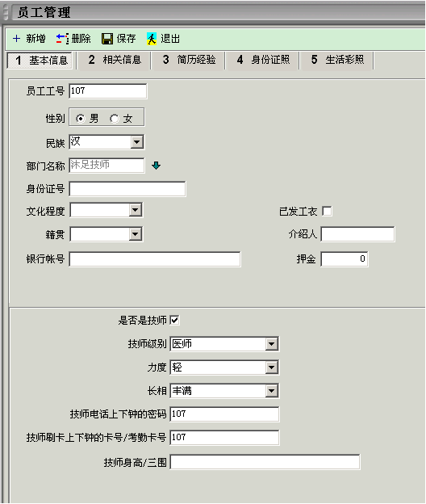Click the 删除 delete icon in toolbar

point(62,39)
